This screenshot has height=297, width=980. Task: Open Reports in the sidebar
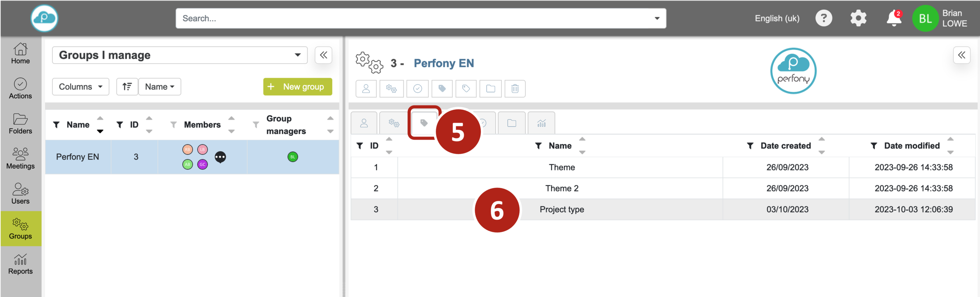click(x=20, y=264)
